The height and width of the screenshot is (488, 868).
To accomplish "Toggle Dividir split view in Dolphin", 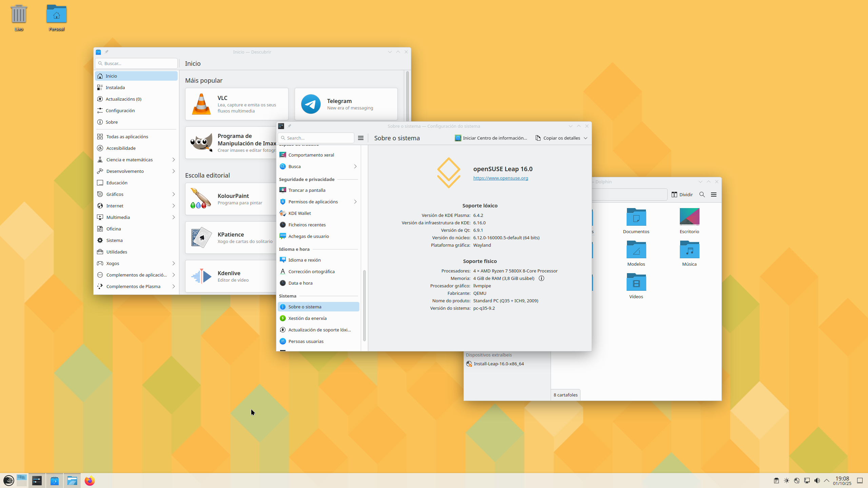I will 682,195.
